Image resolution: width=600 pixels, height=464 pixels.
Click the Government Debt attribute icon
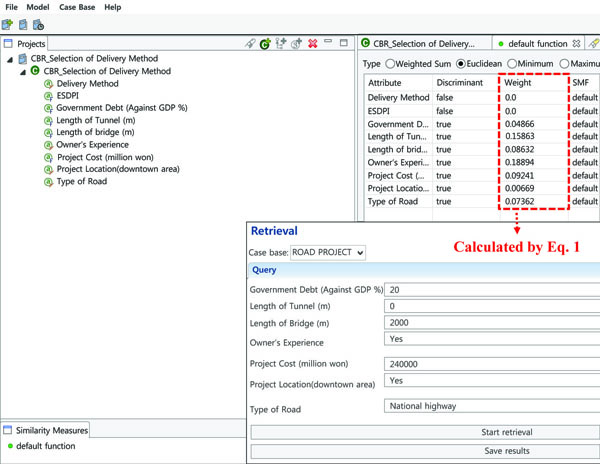(48, 108)
